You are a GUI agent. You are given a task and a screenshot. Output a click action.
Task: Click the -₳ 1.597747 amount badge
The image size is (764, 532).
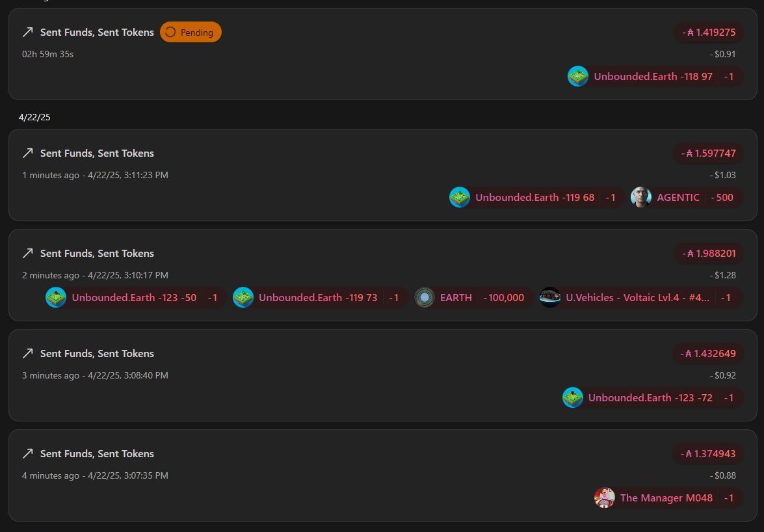[708, 153]
